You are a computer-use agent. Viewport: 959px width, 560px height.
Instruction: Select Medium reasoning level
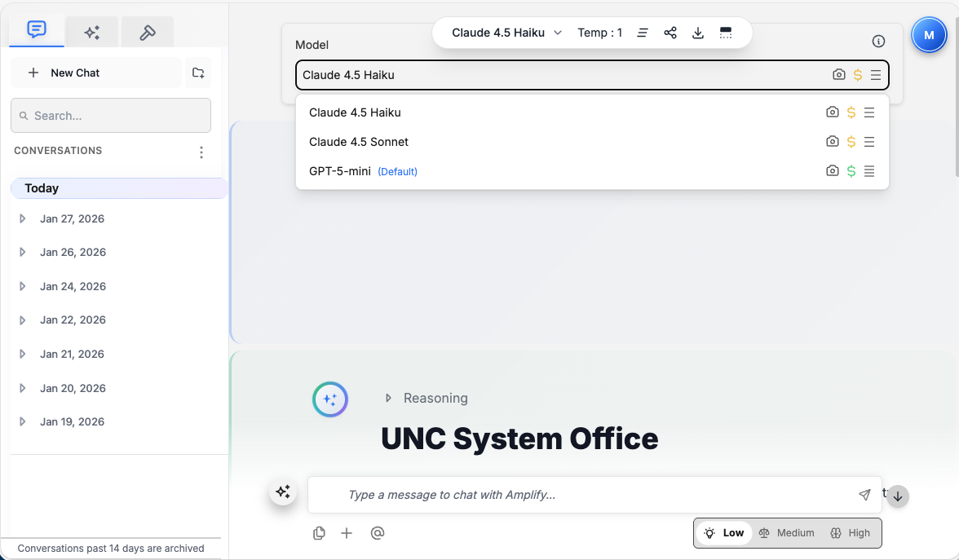tap(786, 533)
